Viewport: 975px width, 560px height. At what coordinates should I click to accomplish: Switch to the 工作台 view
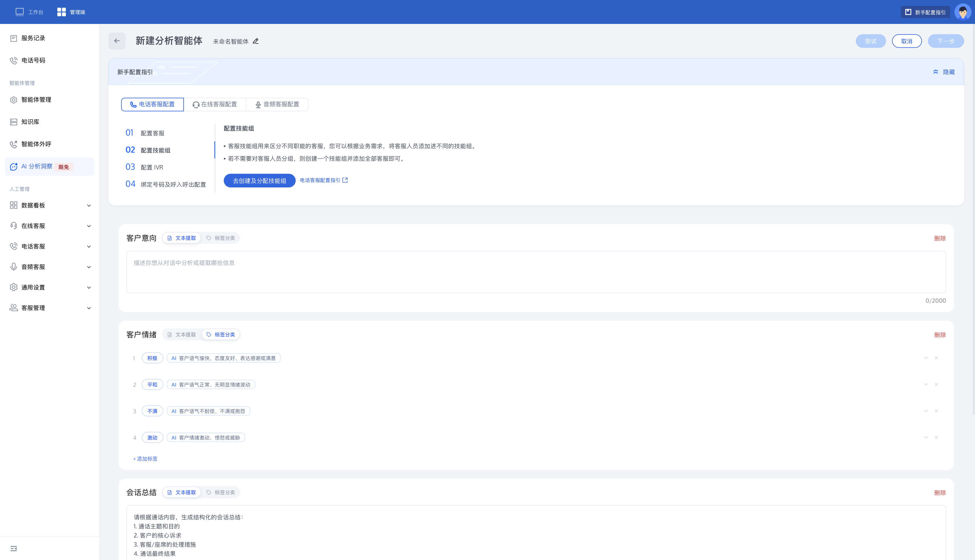click(x=29, y=12)
